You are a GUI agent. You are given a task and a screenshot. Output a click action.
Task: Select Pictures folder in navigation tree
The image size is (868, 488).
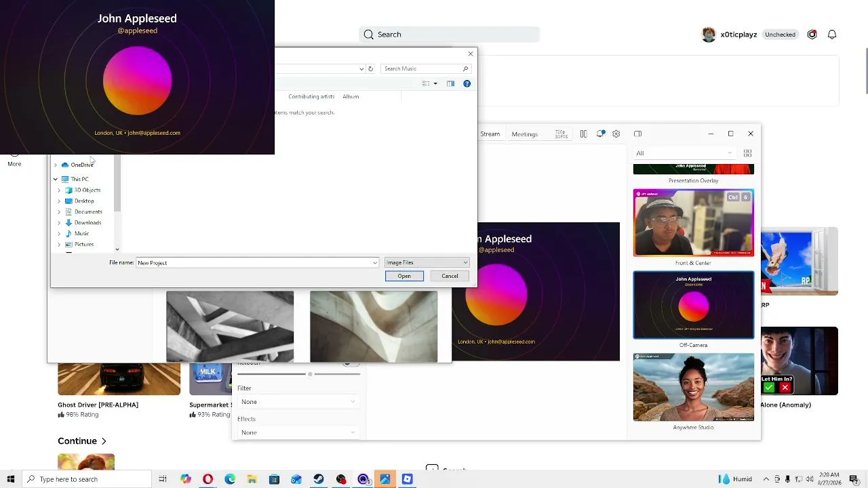click(84, 245)
